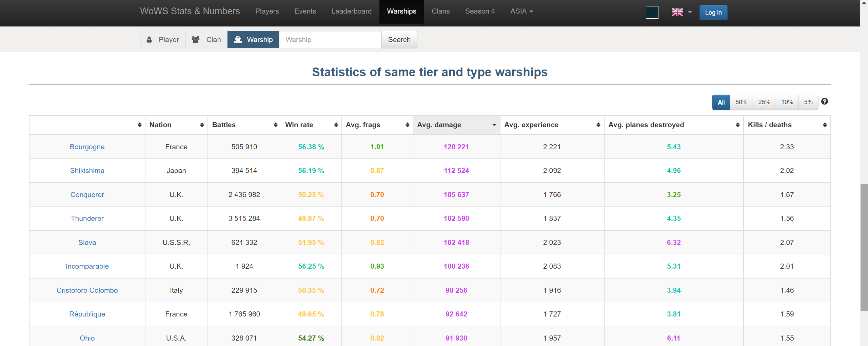Select the All percentile filter
Image resolution: width=868 pixels, height=346 pixels.
pos(721,102)
